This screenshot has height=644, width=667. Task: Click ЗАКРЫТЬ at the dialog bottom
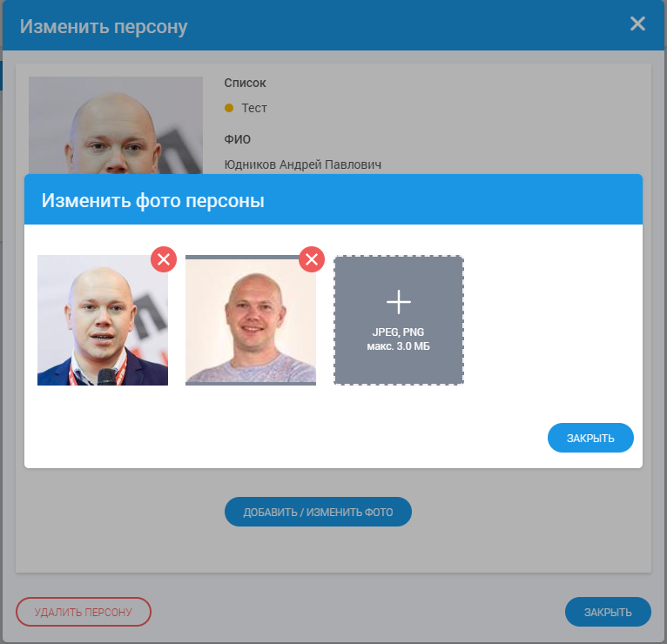click(608, 612)
